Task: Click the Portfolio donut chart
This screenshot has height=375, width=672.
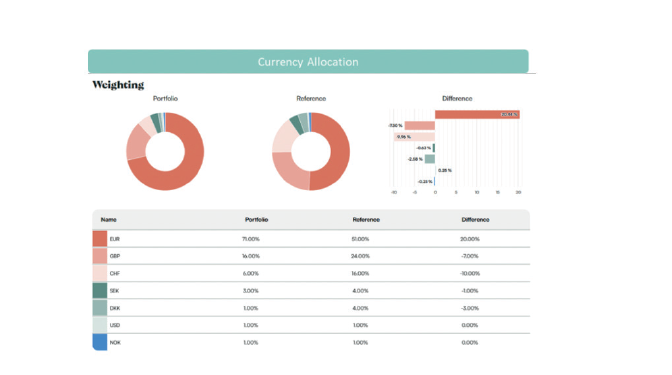Action: coord(165,151)
